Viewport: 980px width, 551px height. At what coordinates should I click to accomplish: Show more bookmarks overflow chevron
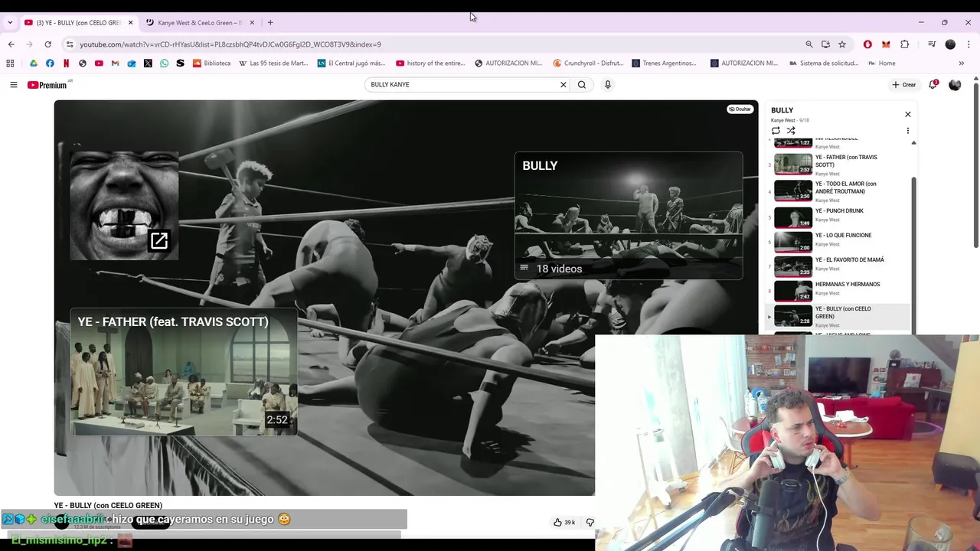(962, 64)
